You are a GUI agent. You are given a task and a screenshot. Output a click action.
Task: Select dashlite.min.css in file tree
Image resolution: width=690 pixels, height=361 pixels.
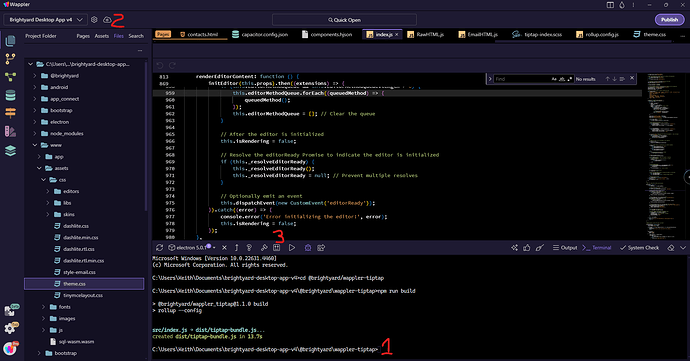point(81,237)
